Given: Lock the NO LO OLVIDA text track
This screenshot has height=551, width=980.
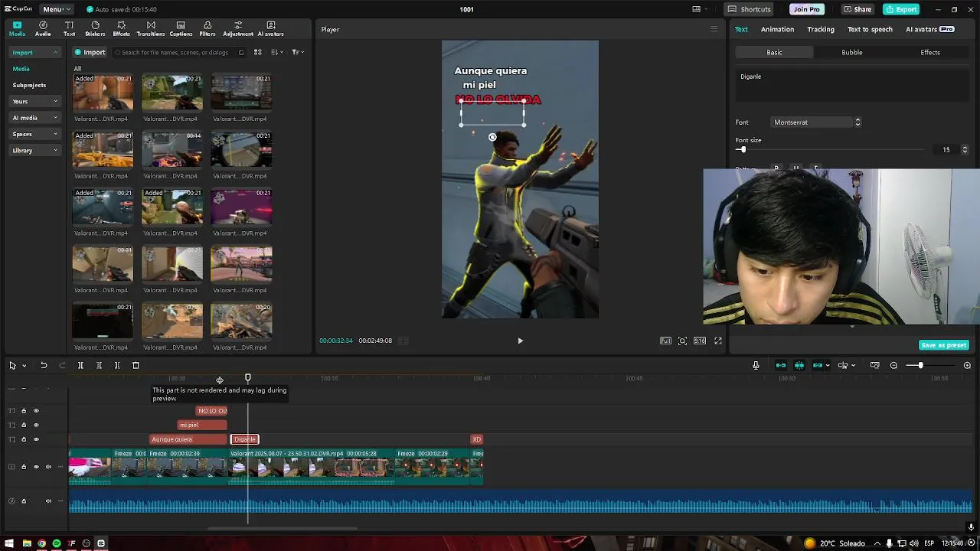Looking at the screenshot, I should coord(24,411).
